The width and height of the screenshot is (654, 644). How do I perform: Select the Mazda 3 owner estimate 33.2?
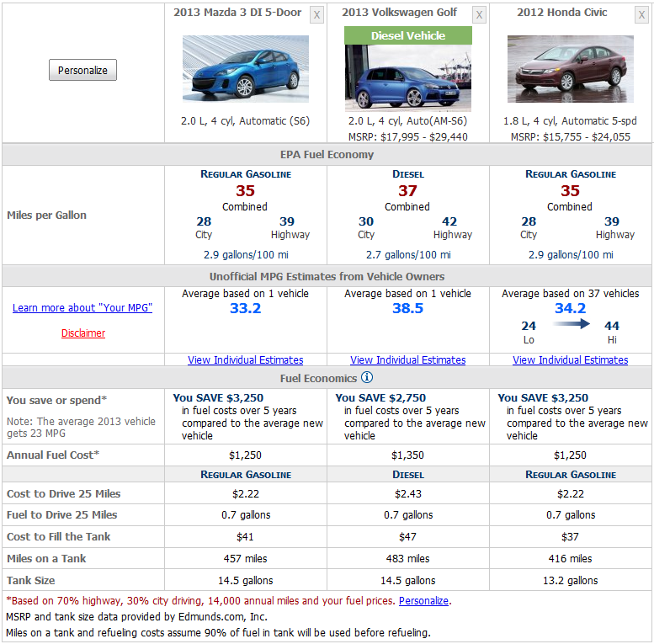click(245, 308)
